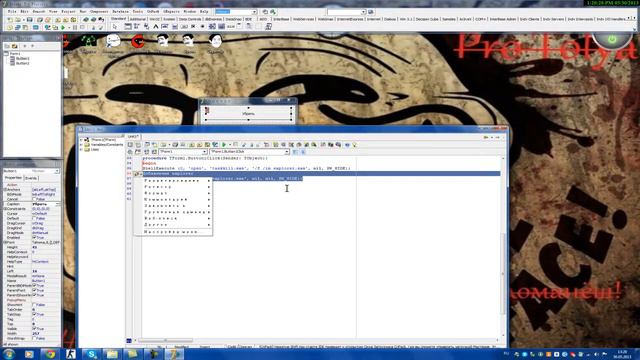Toggle the Enabled property checkbox
Viewport: 640px width, 360px height.
coord(34,238)
